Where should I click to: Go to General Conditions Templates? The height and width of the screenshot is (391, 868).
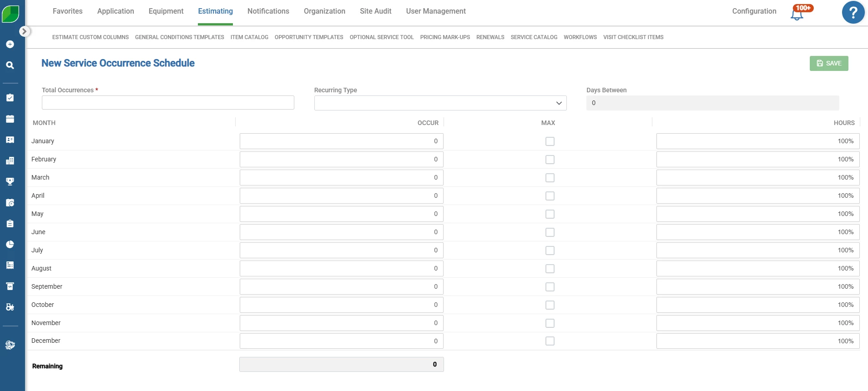[x=180, y=37]
